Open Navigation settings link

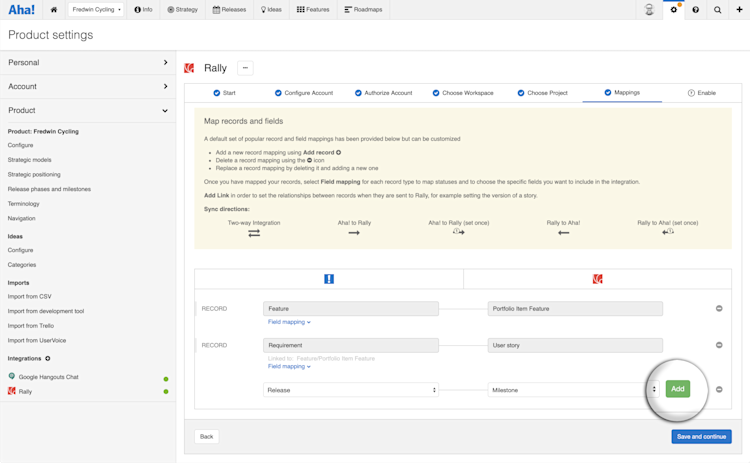coord(22,218)
